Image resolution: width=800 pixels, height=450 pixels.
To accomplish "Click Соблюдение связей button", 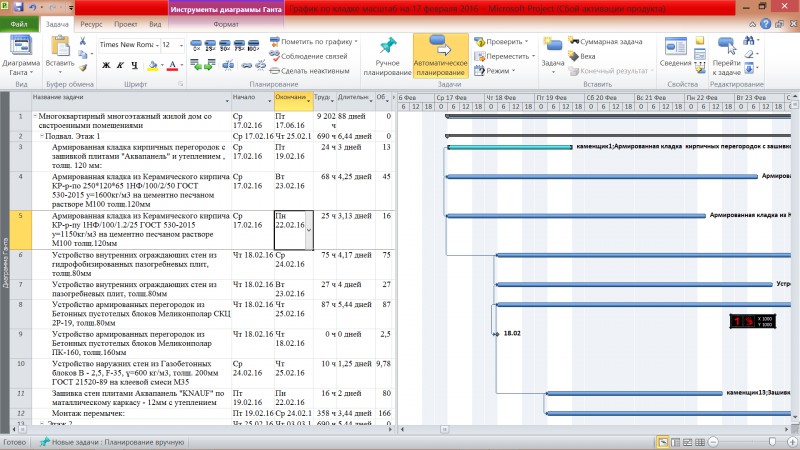I will coord(308,56).
